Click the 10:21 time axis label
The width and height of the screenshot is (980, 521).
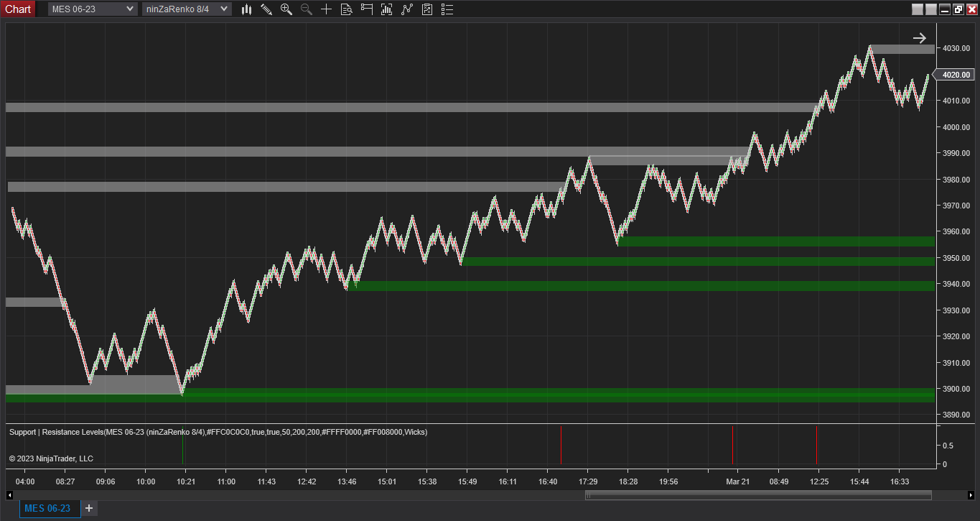[x=186, y=481]
